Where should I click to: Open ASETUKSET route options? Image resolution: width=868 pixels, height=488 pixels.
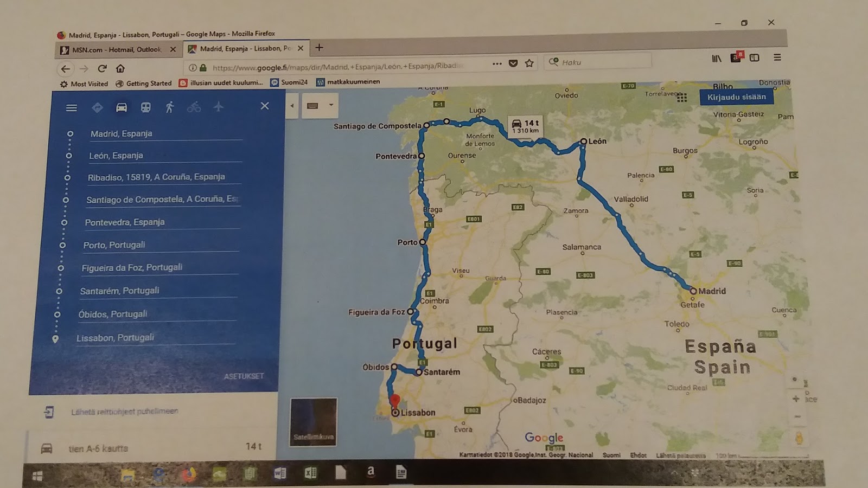click(x=244, y=376)
